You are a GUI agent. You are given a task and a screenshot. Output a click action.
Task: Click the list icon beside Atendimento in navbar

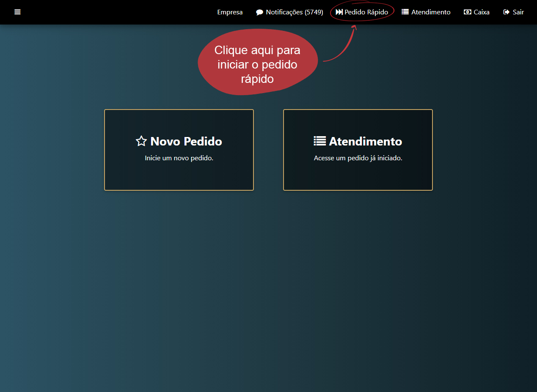coord(405,12)
